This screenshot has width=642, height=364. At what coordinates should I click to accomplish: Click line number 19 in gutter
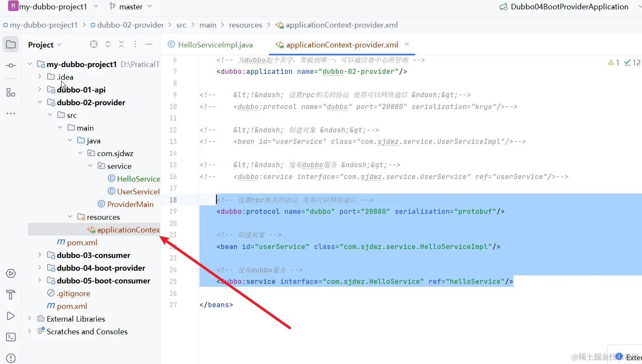pyautogui.click(x=173, y=211)
